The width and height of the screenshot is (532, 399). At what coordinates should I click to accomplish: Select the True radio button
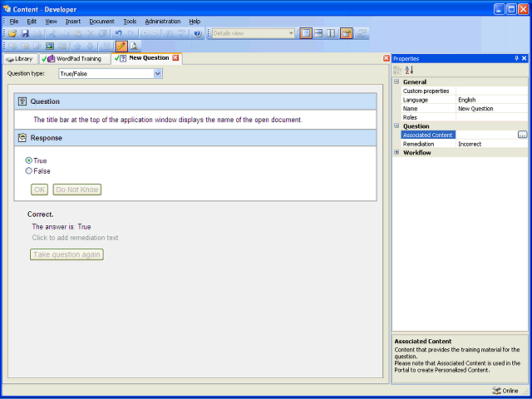(x=29, y=160)
